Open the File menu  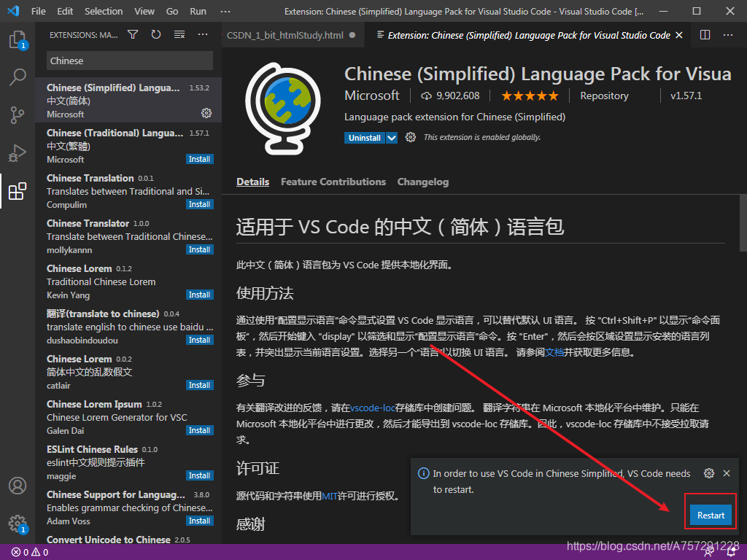(x=38, y=12)
